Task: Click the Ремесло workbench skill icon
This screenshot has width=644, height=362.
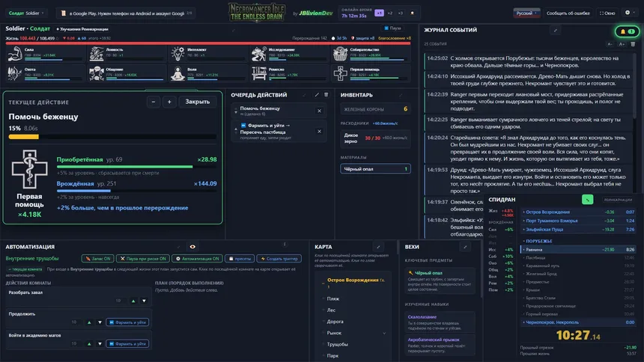Action: 259,73
